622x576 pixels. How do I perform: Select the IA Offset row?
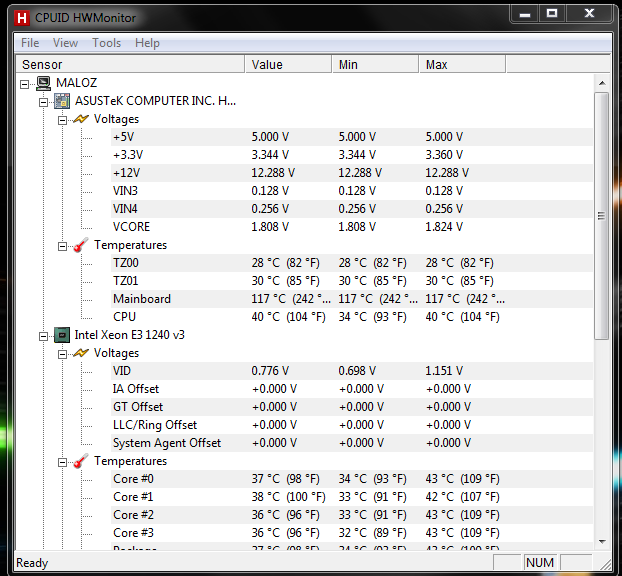[x=352, y=389]
